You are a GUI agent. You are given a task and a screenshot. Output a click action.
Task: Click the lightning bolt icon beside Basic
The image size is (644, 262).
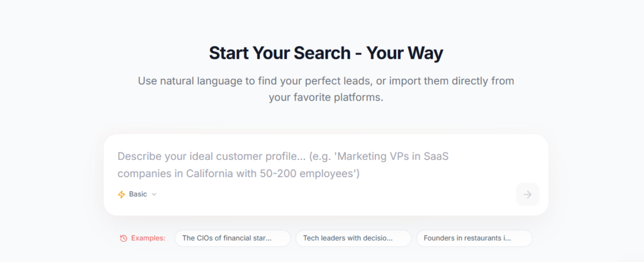point(121,195)
